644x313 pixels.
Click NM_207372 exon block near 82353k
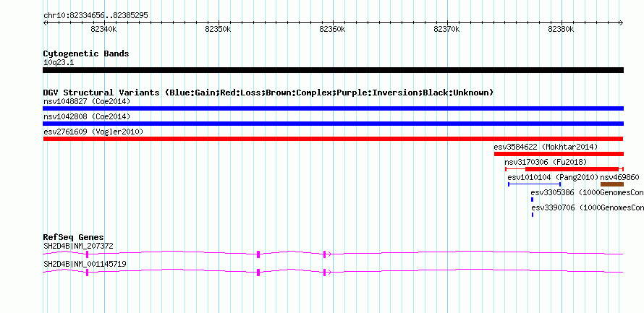point(258,254)
